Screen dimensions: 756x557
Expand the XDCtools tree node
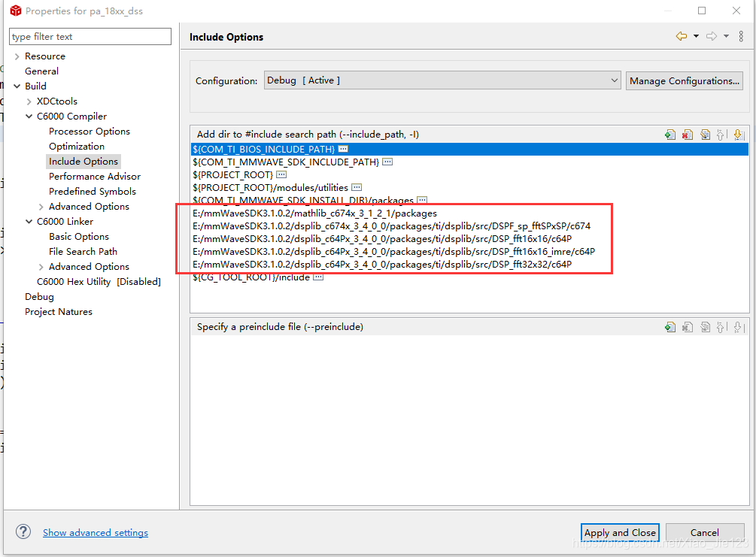click(x=29, y=101)
